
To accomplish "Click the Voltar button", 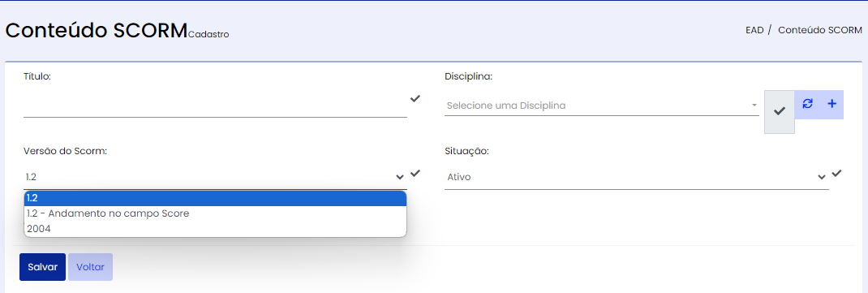I will click(90, 267).
